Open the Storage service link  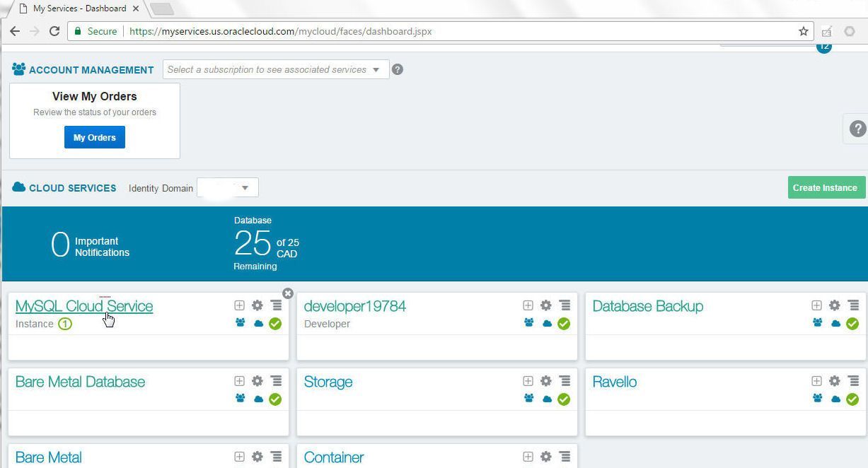click(328, 382)
